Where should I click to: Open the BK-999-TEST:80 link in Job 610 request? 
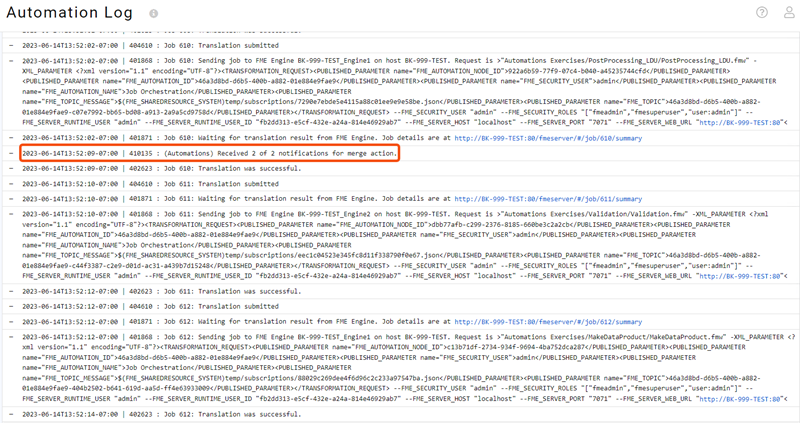click(x=740, y=122)
